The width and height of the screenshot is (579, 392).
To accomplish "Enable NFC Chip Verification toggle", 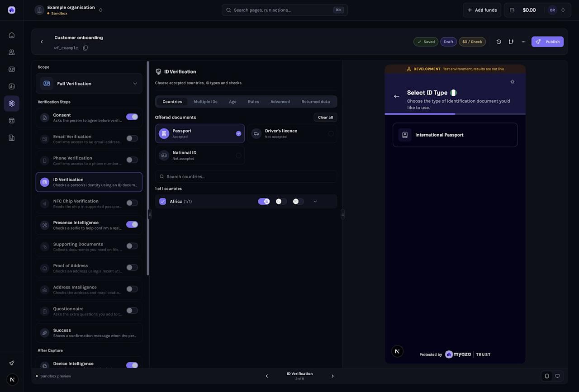I will (x=132, y=203).
